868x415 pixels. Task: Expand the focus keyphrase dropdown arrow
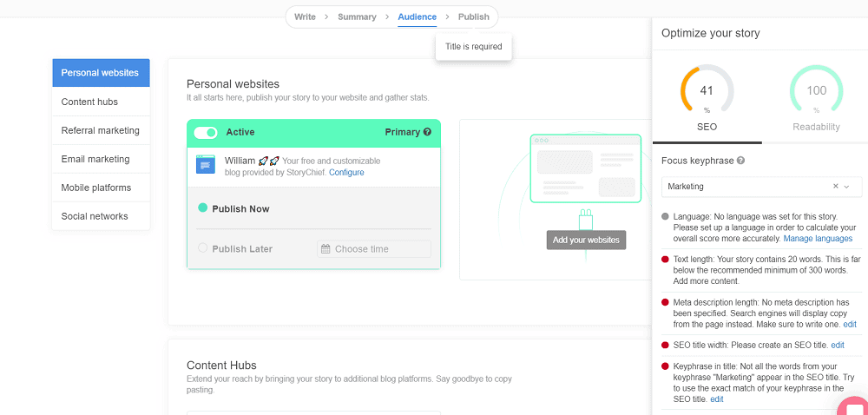pyautogui.click(x=846, y=187)
